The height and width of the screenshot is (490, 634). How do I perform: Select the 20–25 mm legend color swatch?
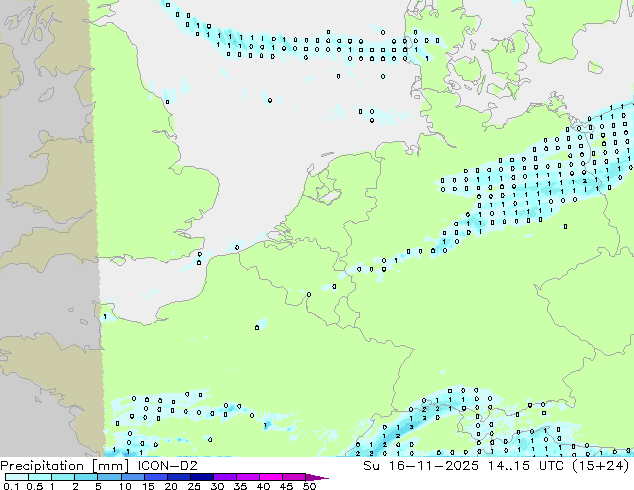pos(178,477)
